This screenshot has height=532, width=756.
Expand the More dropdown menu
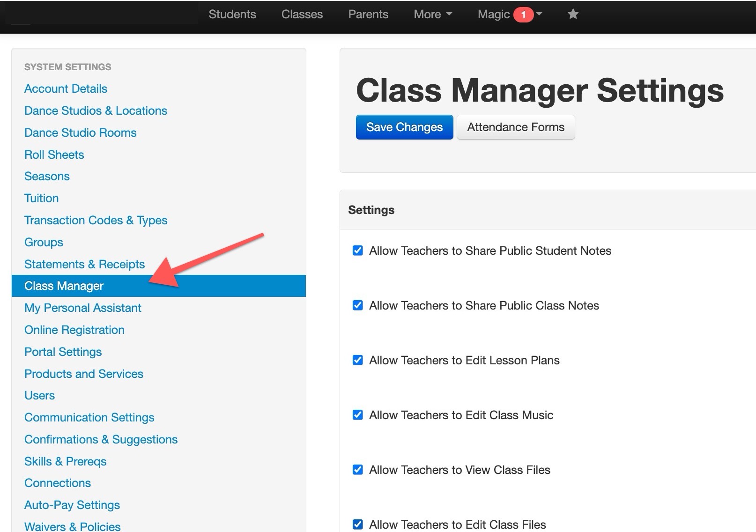pos(432,15)
